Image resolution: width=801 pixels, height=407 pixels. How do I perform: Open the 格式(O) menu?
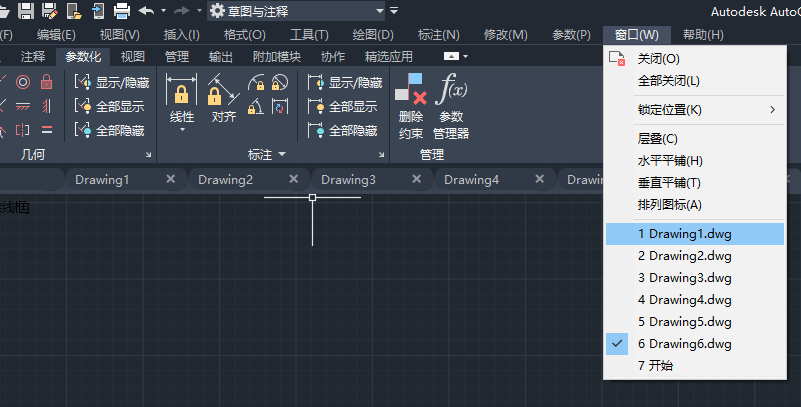[x=245, y=35]
